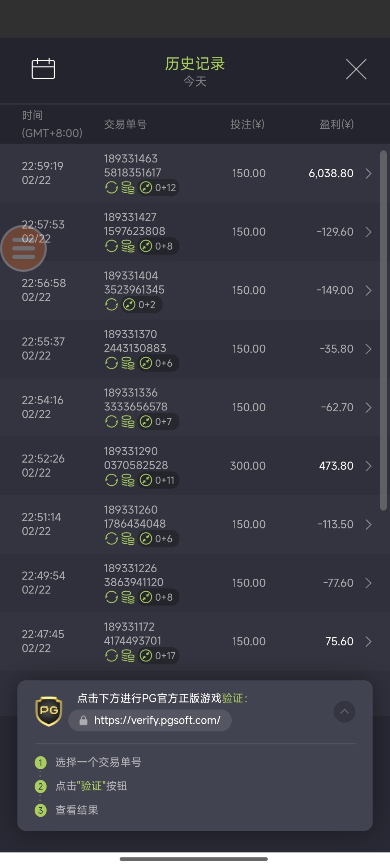Expand details for the 6,038.80 profit record
This screenshot has height=868, width=390.
pos(368,174)
